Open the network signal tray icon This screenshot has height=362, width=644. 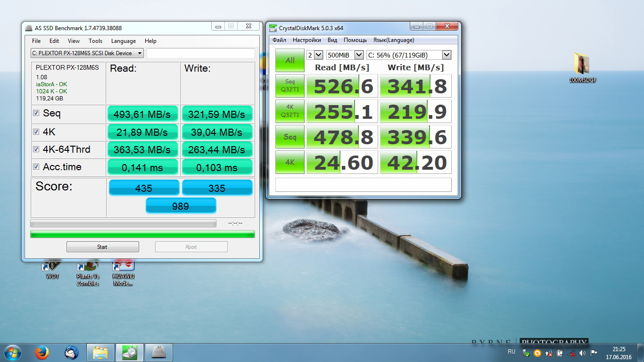point(571,353)
